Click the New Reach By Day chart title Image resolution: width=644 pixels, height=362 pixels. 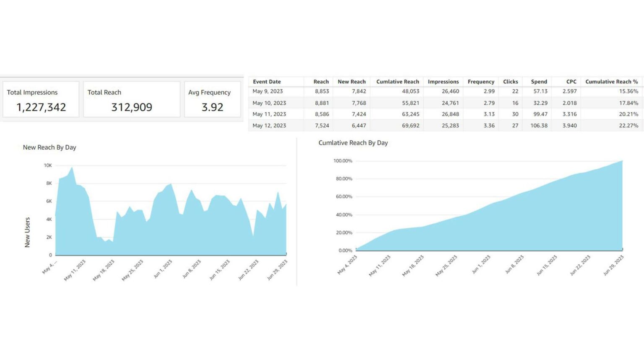(50, 147)
